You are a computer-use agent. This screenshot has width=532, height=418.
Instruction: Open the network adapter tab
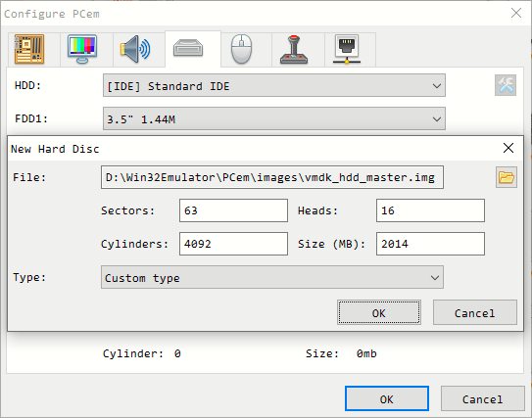pyautogui.click(x=347, y=49)
